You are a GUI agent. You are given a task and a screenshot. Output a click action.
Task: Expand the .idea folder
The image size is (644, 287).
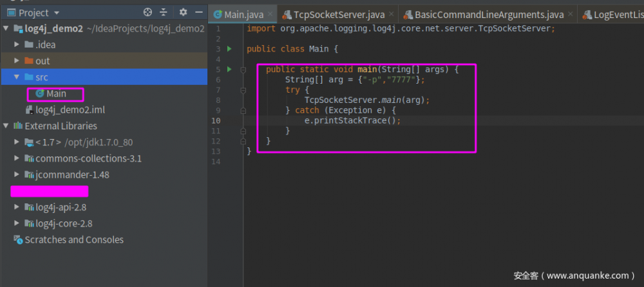pyautogui.click(x=17, y=45)
